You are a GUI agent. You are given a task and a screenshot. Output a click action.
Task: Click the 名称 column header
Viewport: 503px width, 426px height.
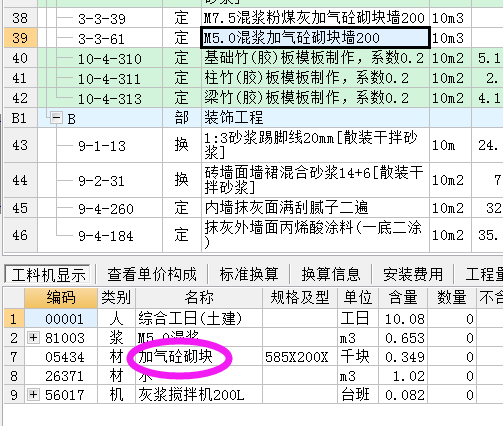pos(199,297)
